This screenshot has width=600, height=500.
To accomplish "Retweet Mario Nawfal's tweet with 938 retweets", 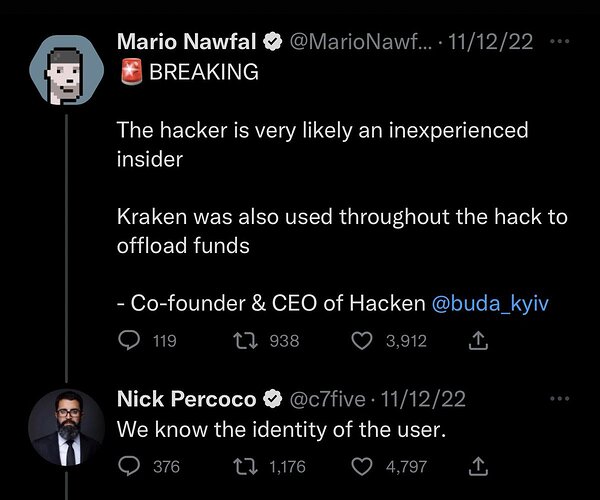I will click(246, 340).
